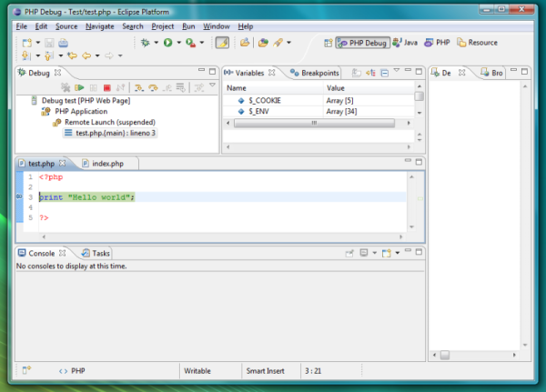The height and width of the screenshot is (392, 546).
Task: Click the Previous Annotation arrow icon
Action: [x=49, y=55]
